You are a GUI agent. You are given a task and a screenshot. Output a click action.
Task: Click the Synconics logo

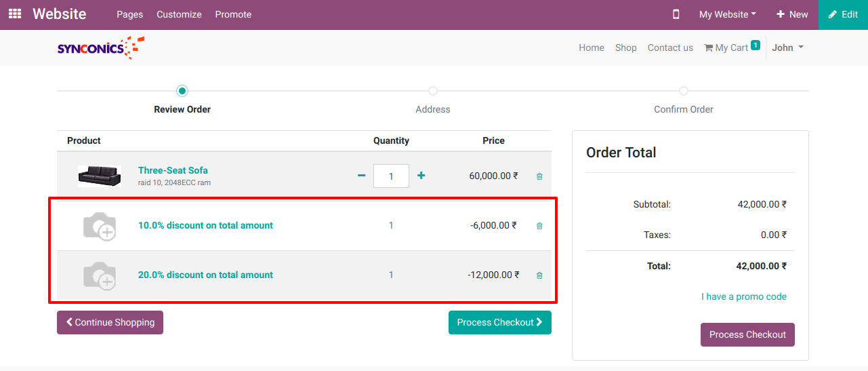pos(100,47)
